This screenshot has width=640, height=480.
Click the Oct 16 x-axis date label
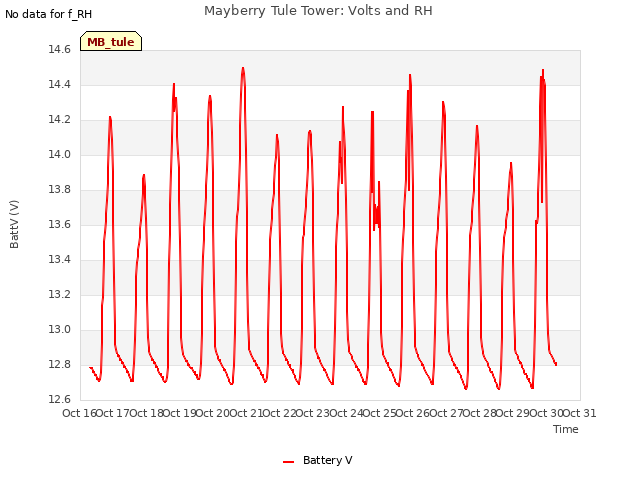[x=79, y=413]
